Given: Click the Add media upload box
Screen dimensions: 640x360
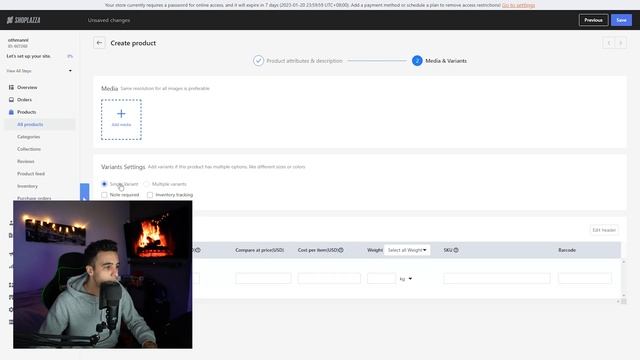Looking at the screenshot, I should coord(121,120).
